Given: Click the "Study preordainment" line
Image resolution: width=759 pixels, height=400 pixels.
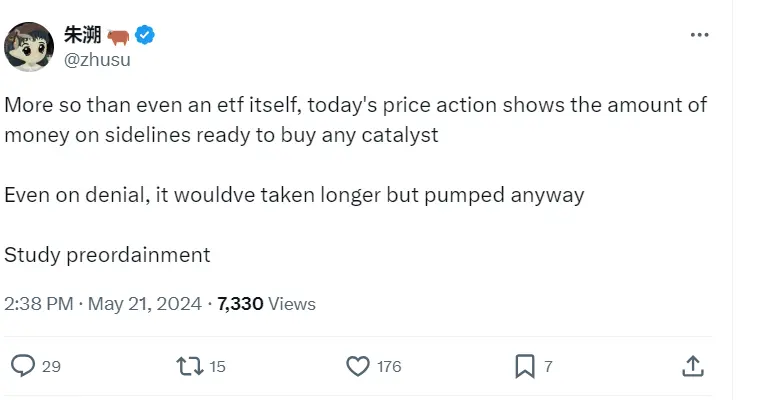Looking at the screenshot, I should pyautogui.click(x=107, y=254).
